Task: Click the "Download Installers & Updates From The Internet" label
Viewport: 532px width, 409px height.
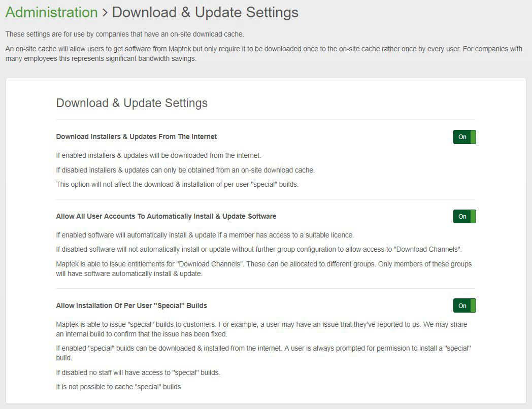Action: pos(136,137)
